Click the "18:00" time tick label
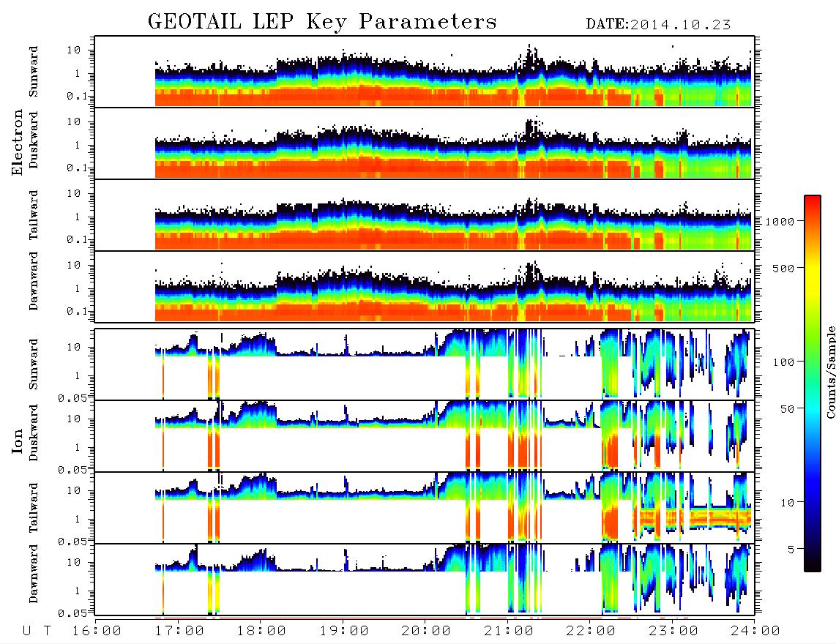The height and width of the screenshot is (644, 836). (x=261, y=632)
